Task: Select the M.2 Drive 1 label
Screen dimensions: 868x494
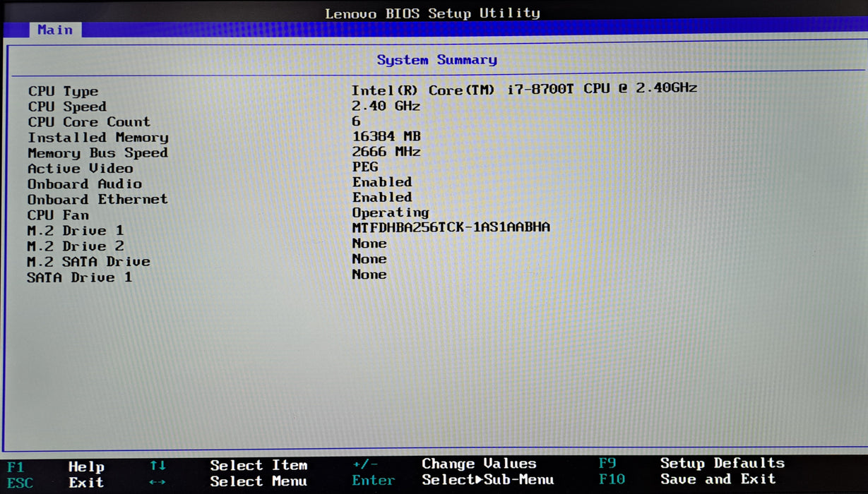Action: pyautogui.click(x=76, y=231)
